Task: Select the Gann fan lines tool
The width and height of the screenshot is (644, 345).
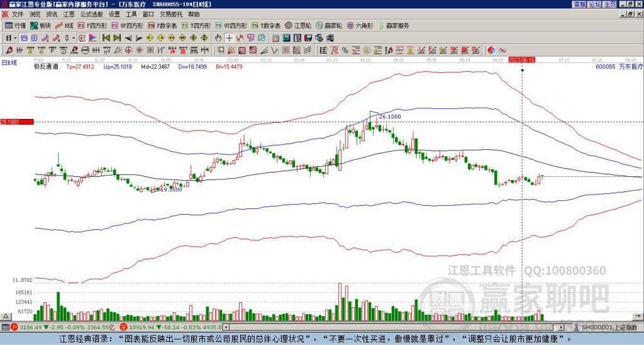Action: (231, 50)
